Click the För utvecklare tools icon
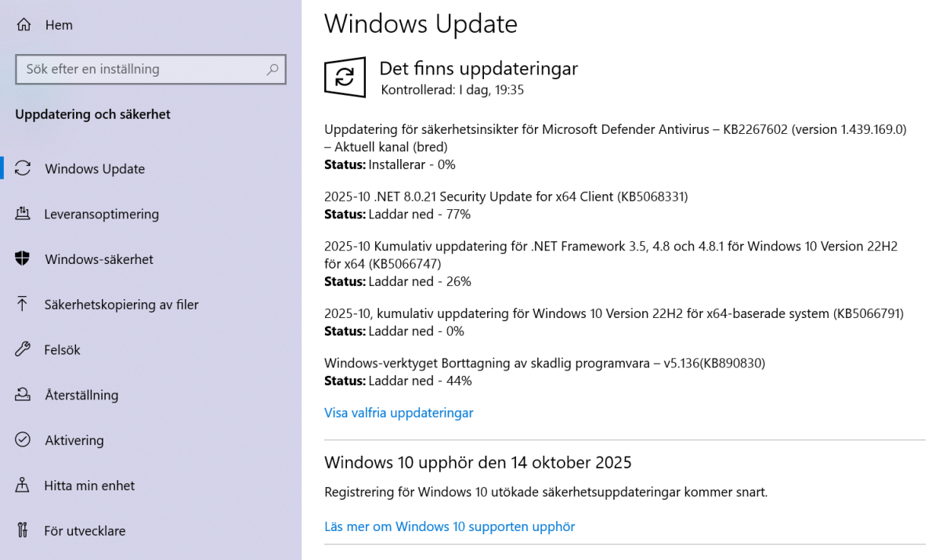Viewport: 939px width, 560px height. [23, 530]
